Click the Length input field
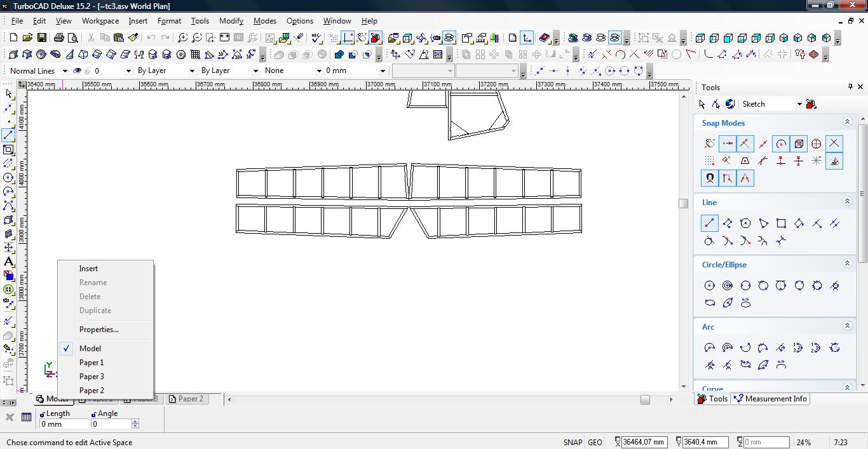The image size is (868, 449). [x=64, y=424]
